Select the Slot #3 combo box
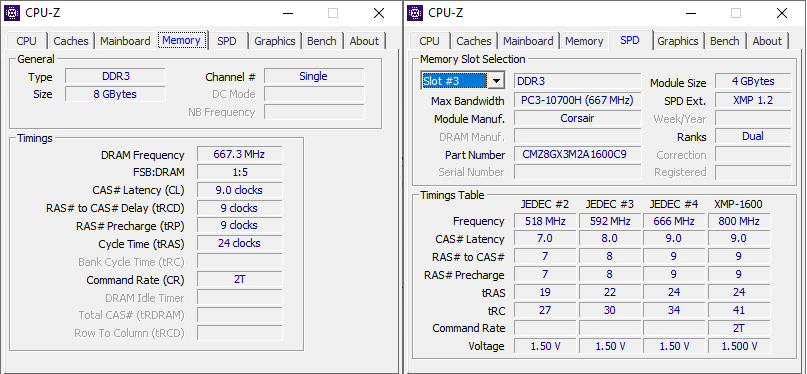This screenshot has width=807, height=374. pos(462,81)
